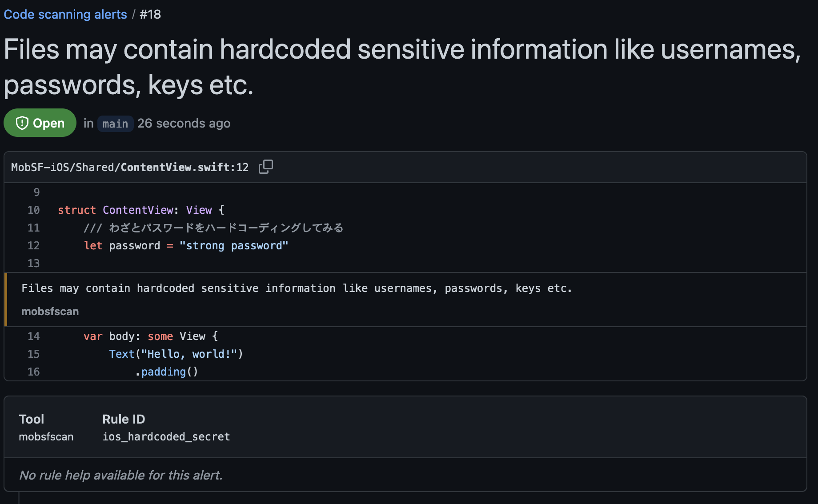Viewport: 818px width, 504px height.
Task: Click the Tool column header
Action: tap(32, 419)
